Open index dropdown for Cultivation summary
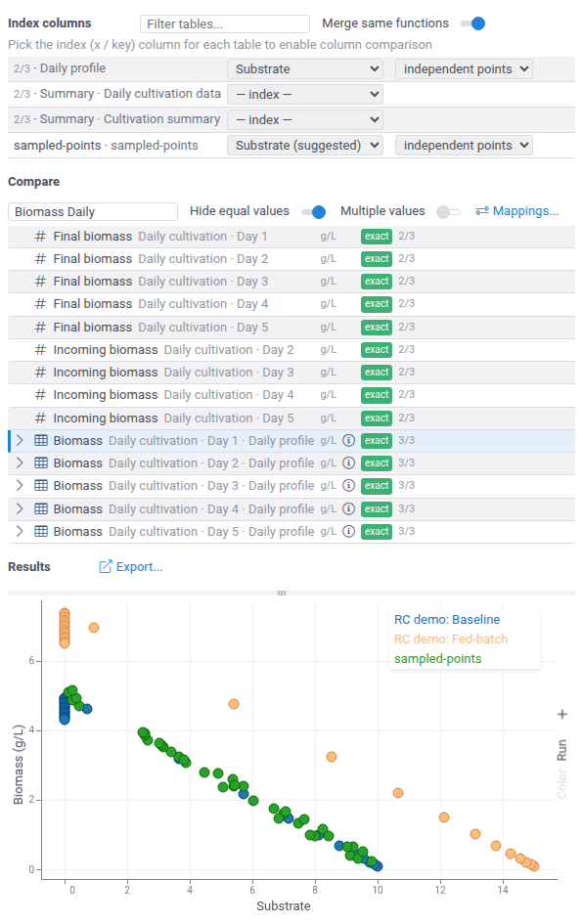The image size is (583, 924). 305,119
